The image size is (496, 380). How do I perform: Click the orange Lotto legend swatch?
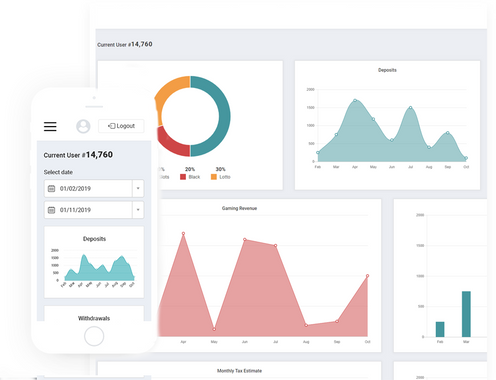[x=214, y=177]
